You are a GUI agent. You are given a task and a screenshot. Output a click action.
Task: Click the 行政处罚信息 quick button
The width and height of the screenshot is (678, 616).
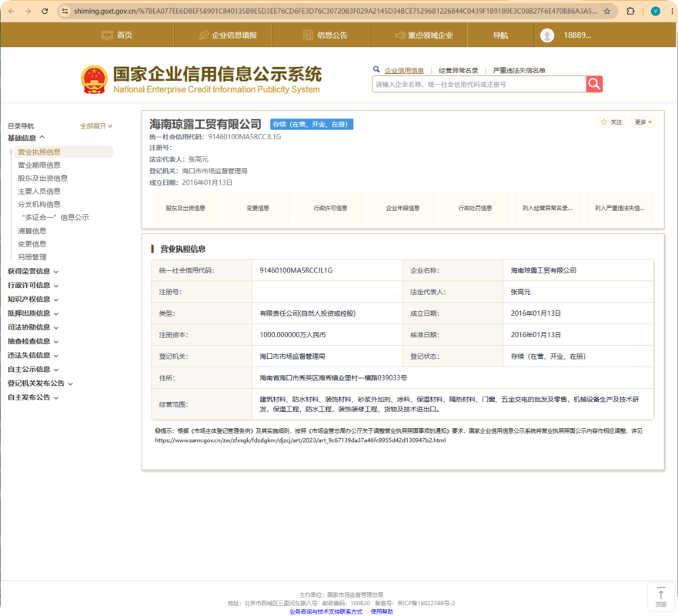coord(475,208)
